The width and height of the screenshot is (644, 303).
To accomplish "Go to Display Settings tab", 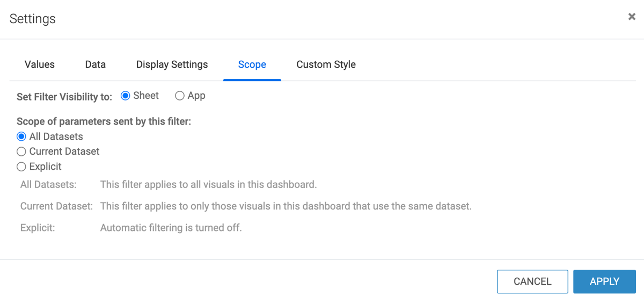I will coord(172,64).
